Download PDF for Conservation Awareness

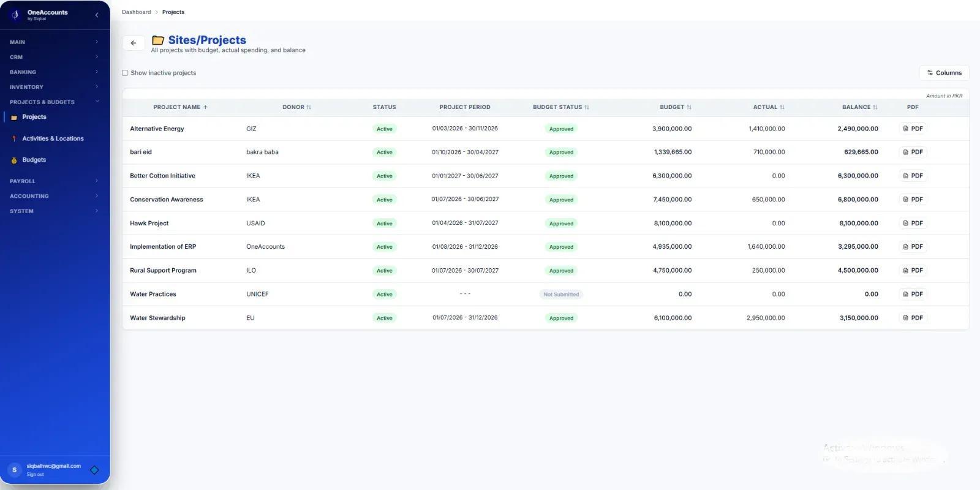pyautogui.click(x=913, y=200)
